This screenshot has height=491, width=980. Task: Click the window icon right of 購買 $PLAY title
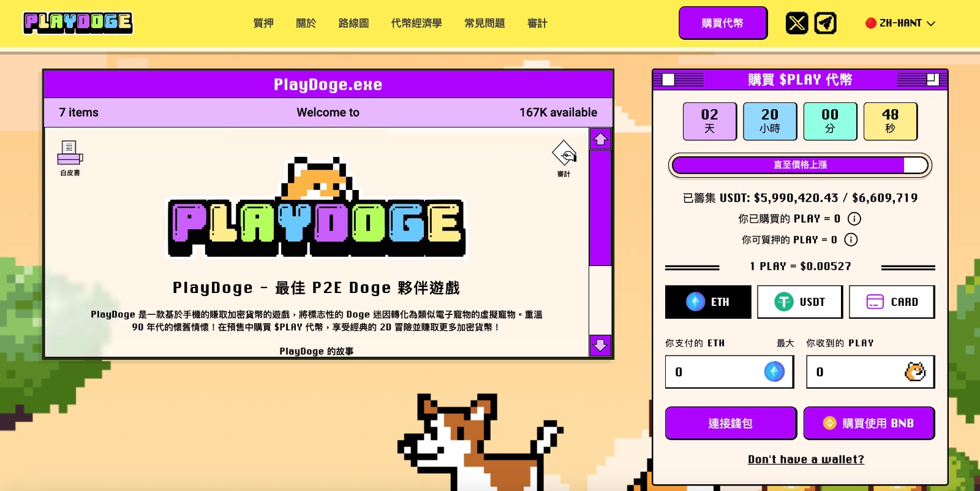pos(932,79)
